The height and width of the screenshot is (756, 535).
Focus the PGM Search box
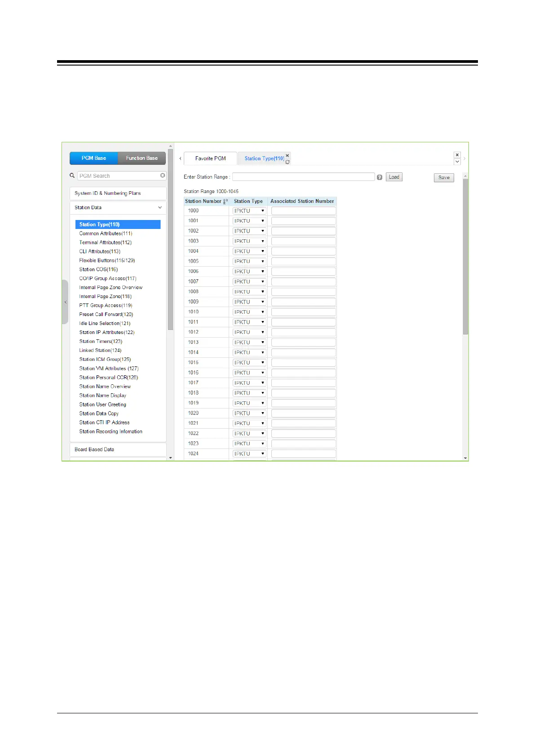pos(122,176)
